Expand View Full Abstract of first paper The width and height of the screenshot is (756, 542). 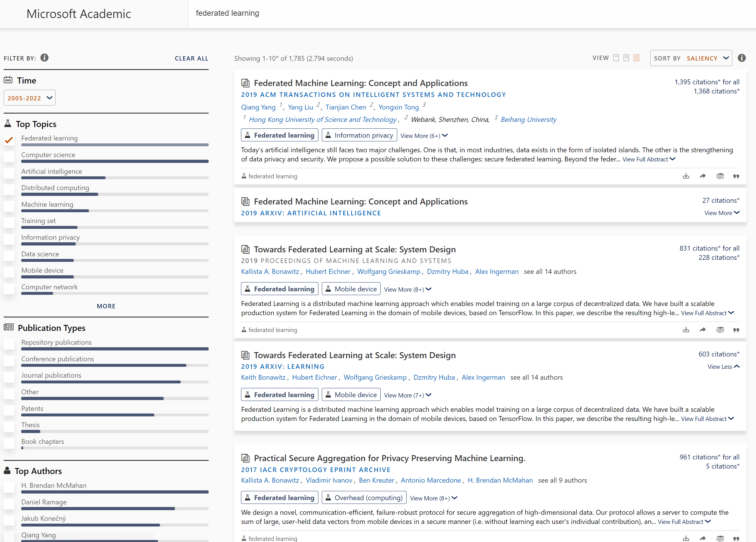click(x=649, y=159)
